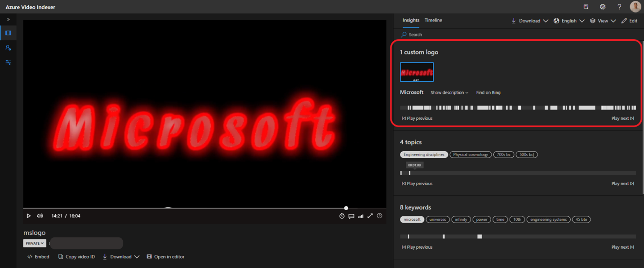Expand Show description for Microsoft logo
Screen dimensions: 644x268
tap(449, 92)
